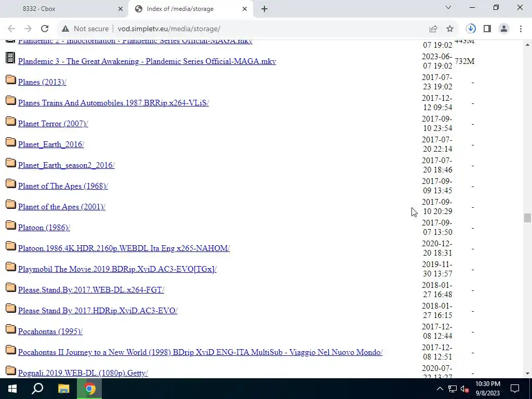Image resolution: width=532 pixels, height=399 pixels.
Task: Click the scrollbar down arrow
Action: coord(527,374)
